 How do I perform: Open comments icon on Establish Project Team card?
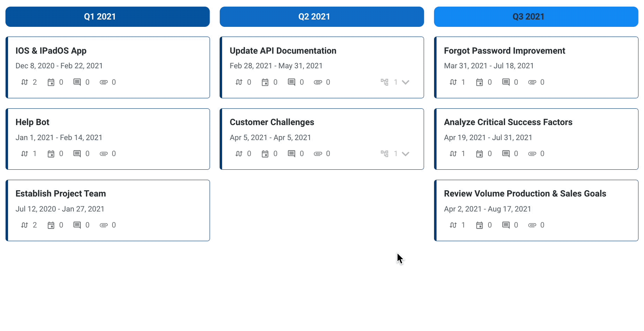[77, 225]
